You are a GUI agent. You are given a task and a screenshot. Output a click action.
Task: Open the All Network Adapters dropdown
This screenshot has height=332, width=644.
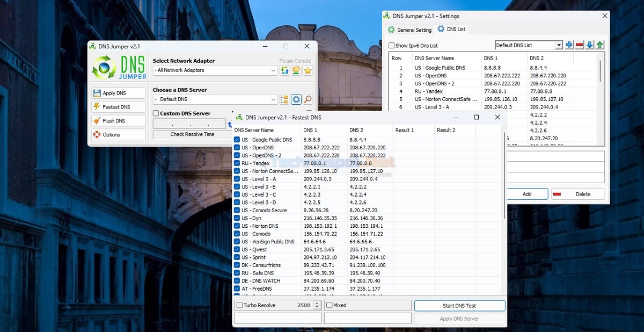coord(215,70)
